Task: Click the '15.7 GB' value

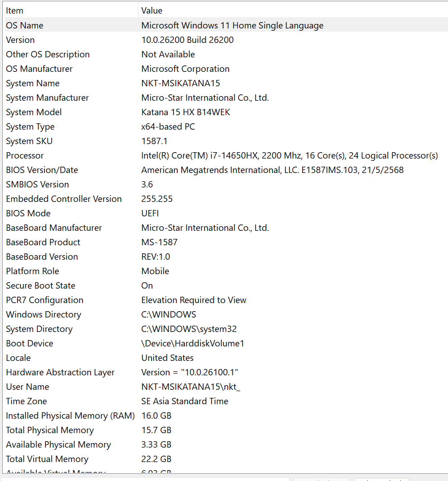Action: pos(156,430)
